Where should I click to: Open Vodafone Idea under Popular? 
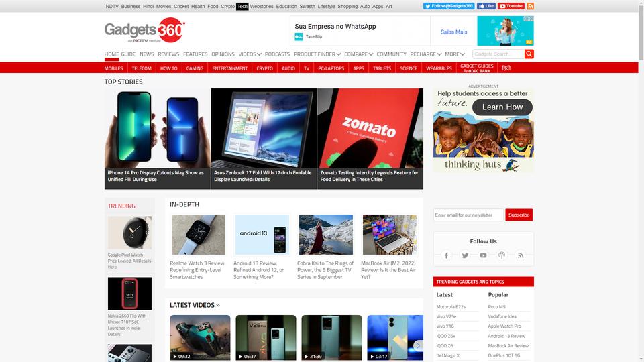pos(502,316)
